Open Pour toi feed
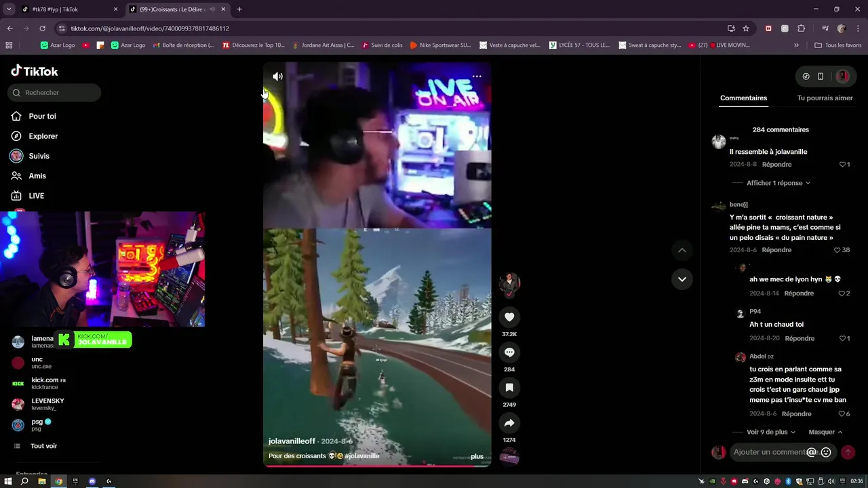The height and width of the screenshot is (488, 868). coord(42,117)
